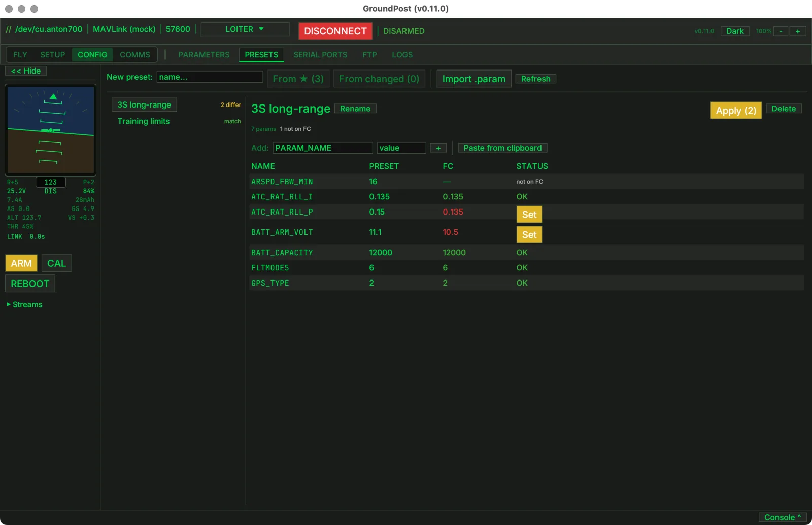This screenshot has width=812, height=525.
Task: Focus the PARAM_NAME add field
Action: coord(323,148)
